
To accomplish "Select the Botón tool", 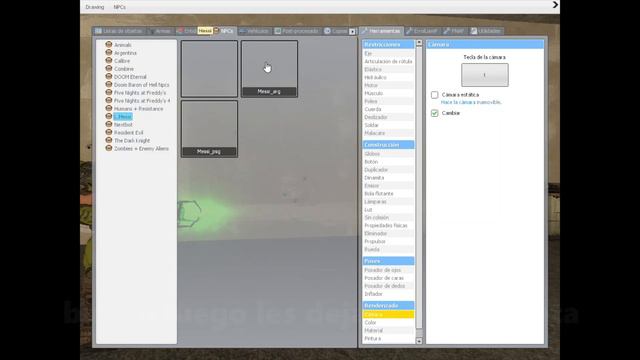I will [388, 162].
